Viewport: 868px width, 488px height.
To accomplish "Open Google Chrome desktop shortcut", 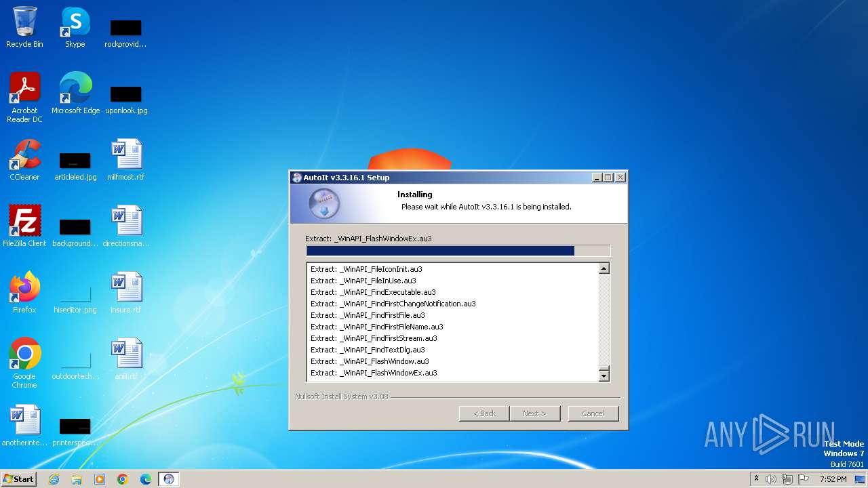I will pos(24,363).
